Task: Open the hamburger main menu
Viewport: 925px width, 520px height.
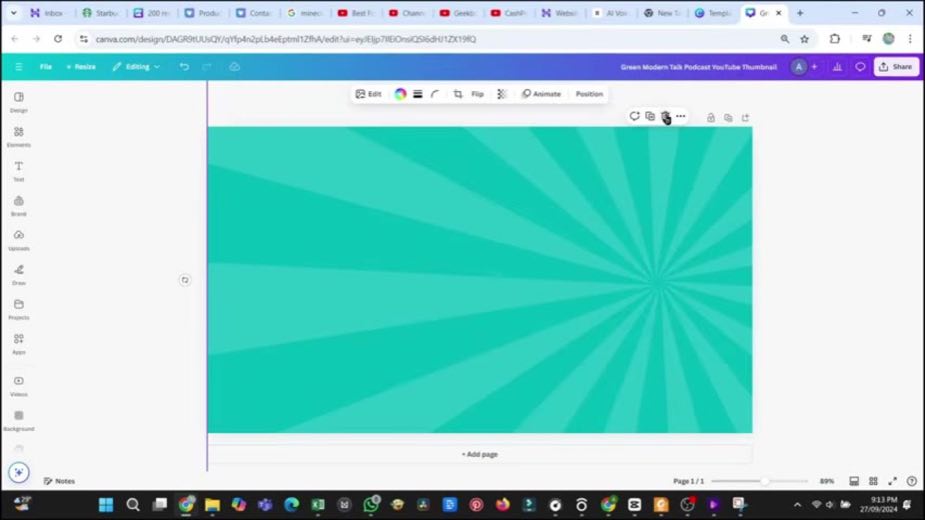Action: point(19,67)
